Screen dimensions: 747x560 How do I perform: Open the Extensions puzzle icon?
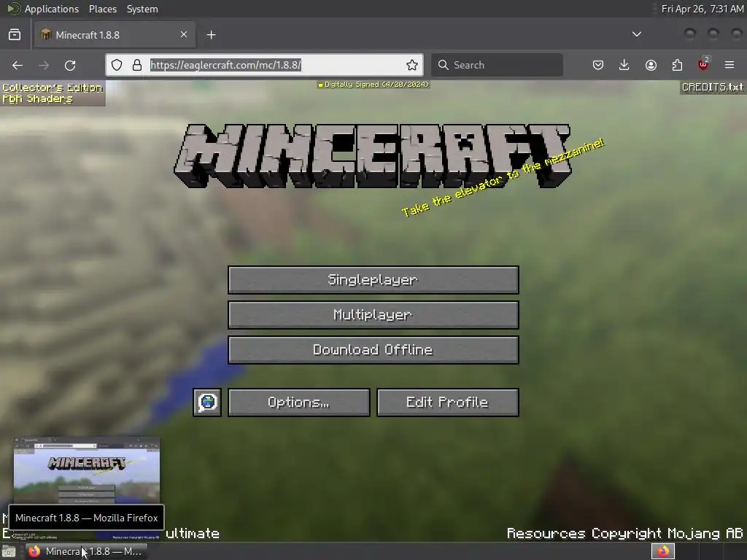[677, 65]
